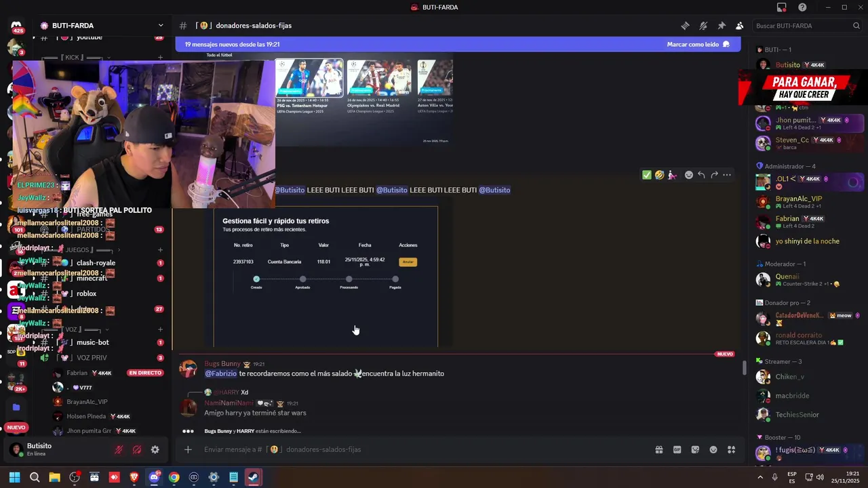Toggle the member list icon
Image resolution: width=868 pixels, height=488 pixels.
[x=739, y=26]
